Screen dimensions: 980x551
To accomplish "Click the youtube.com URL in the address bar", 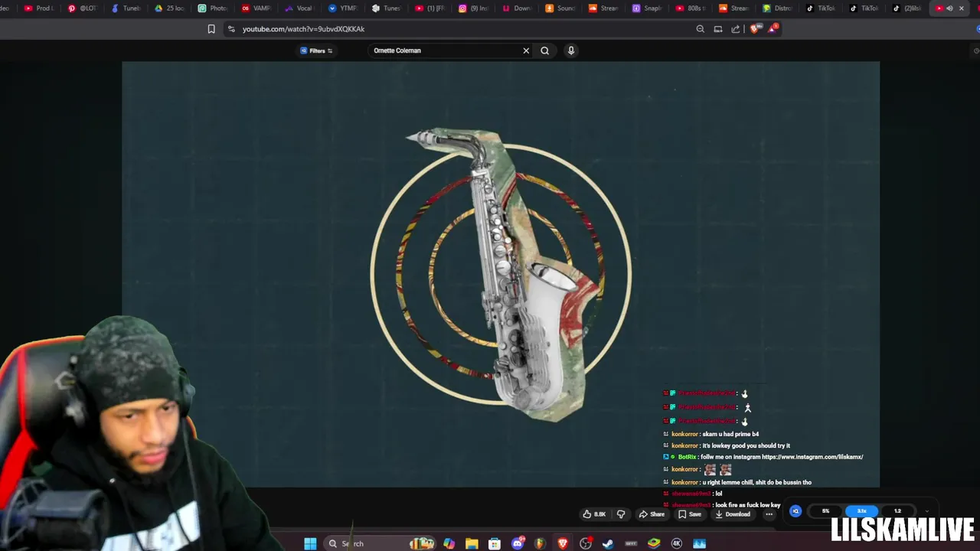I will click(x=303, y=29).
